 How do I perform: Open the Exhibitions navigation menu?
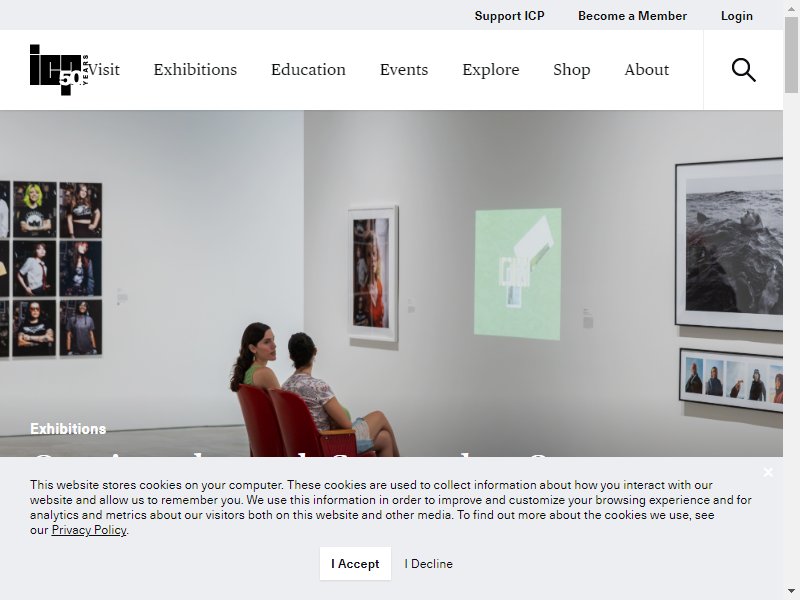tap(195, 69)
